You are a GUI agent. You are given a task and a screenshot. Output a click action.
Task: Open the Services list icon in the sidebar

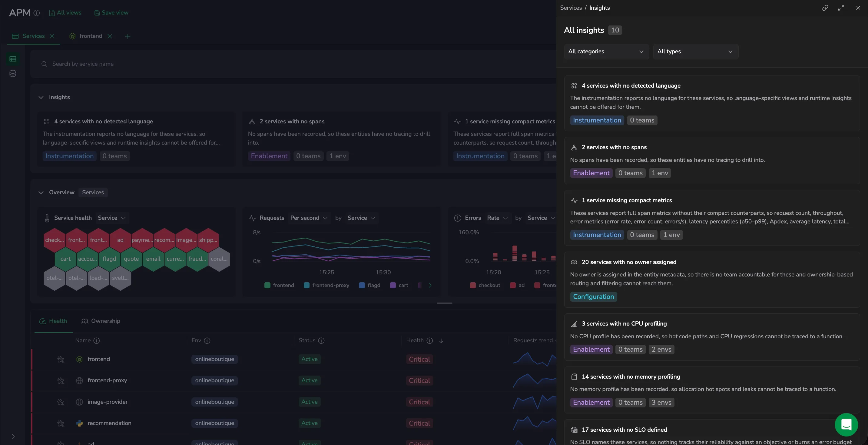point(13,59)
